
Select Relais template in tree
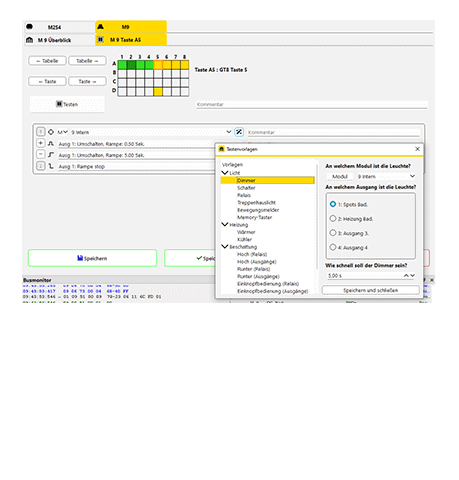[x=244, y=195]
